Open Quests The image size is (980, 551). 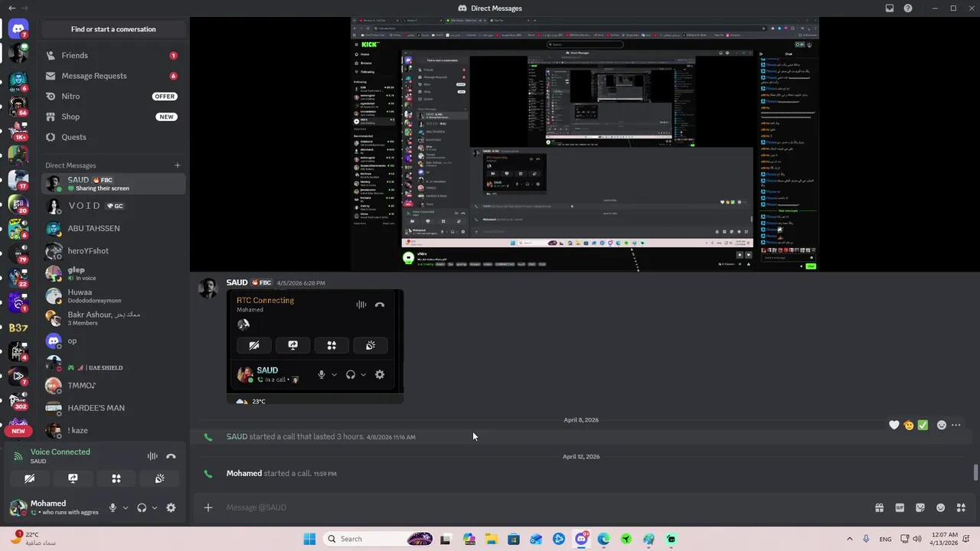coord(113,137)
